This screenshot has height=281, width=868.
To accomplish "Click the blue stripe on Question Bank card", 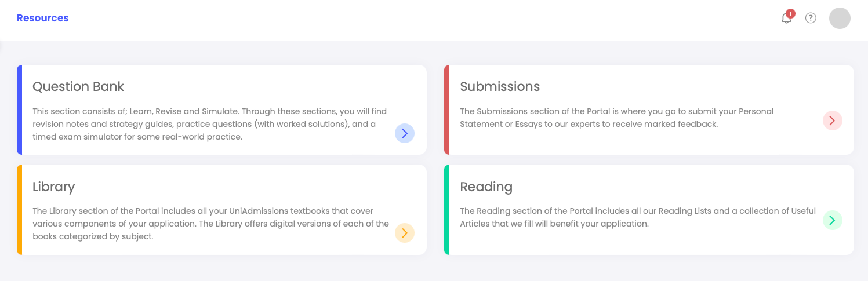I will tap(19, 110).
